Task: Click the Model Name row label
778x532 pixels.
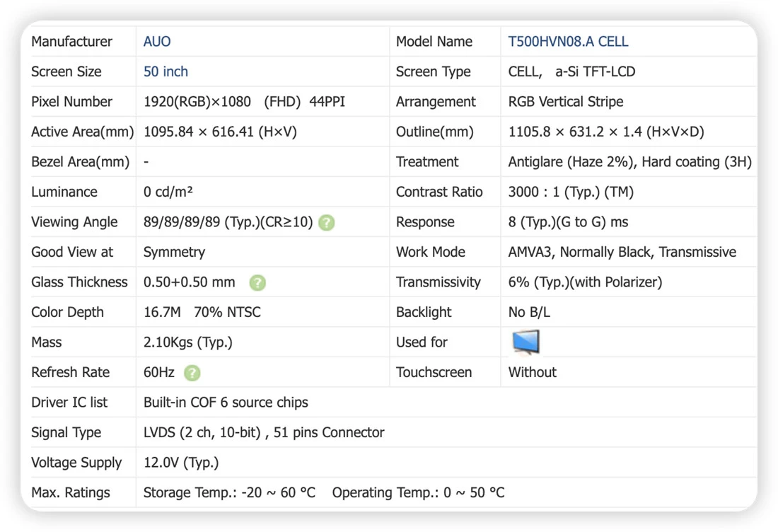Action: coord(434,41)
